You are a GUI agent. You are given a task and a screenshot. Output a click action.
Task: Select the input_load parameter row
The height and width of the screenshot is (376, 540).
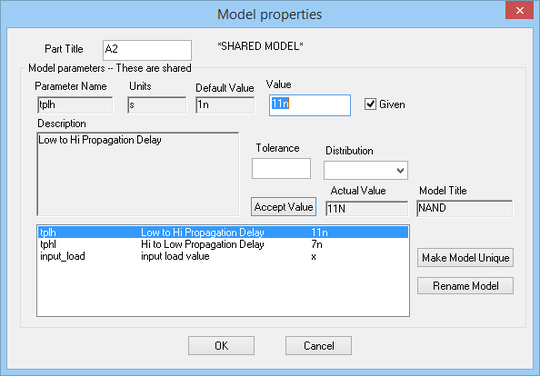pyautogui.click(x=223, y=256)
